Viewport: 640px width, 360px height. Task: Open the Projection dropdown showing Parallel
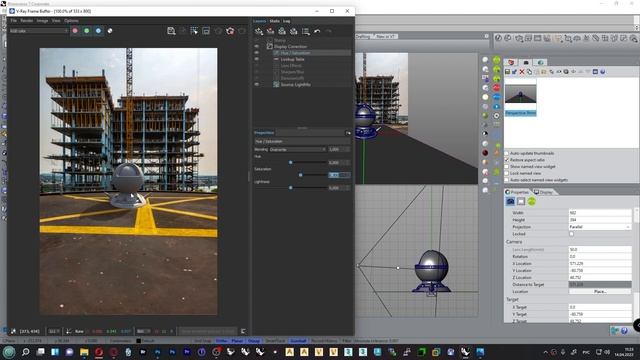[x=600, y=227]
